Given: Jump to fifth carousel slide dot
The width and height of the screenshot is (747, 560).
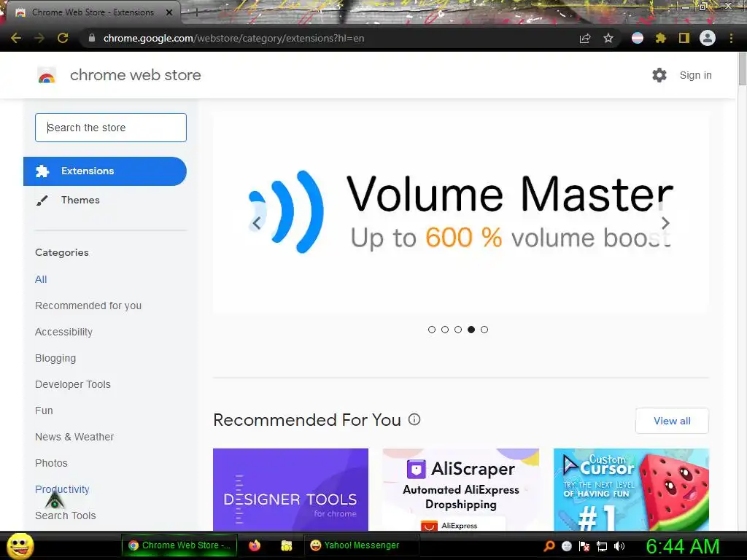Looking at the screenshot, I should (484, 330).
